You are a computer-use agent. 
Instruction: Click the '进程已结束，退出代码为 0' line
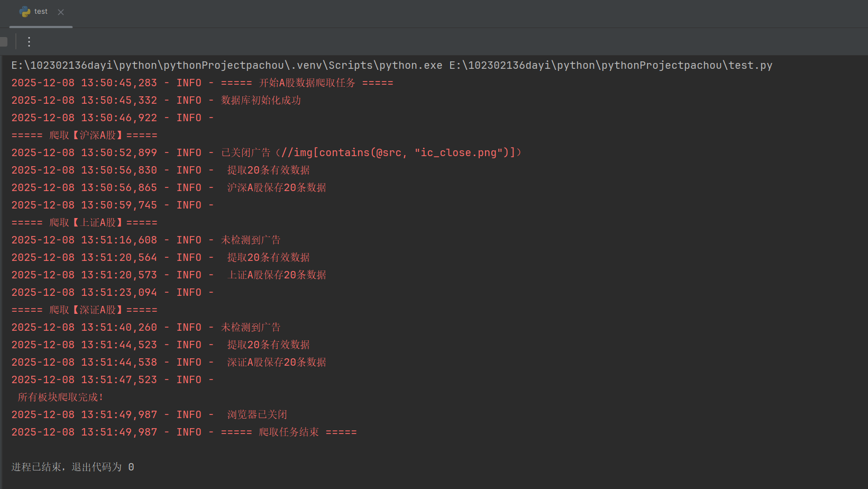[x=73, y=467]
